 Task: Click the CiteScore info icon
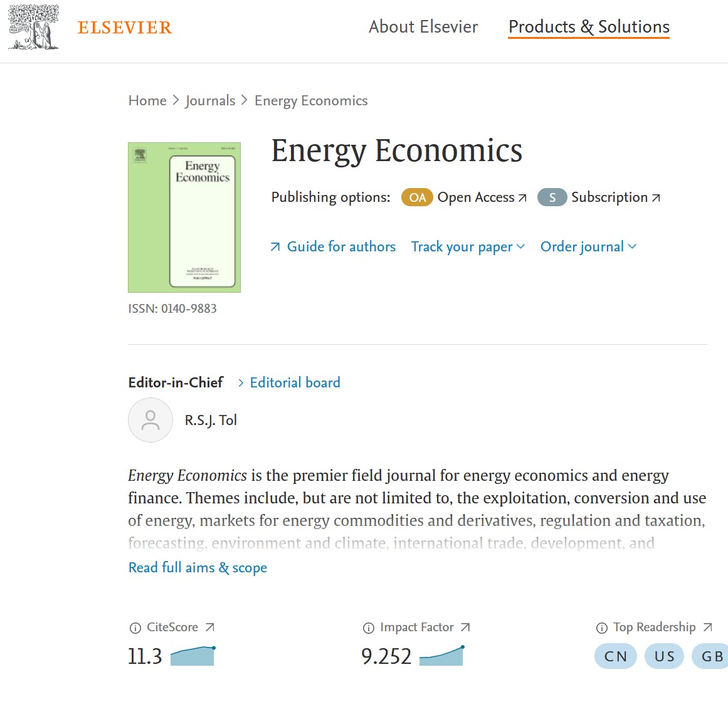coord(135,628)
